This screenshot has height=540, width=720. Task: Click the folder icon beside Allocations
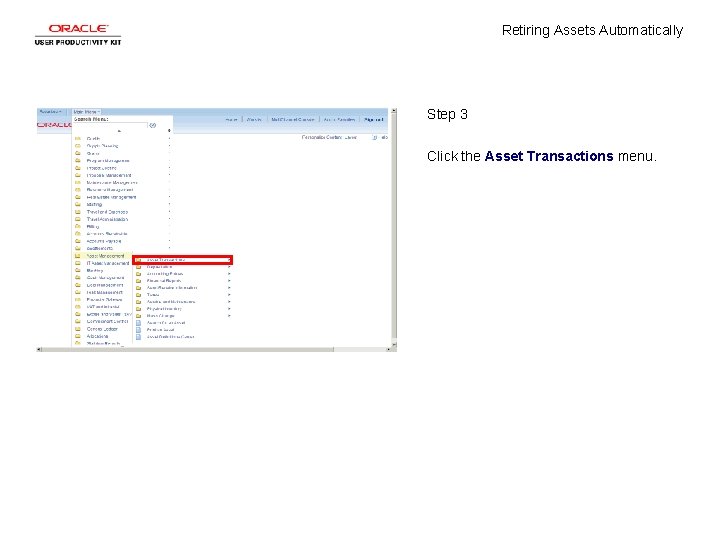(78, 336)
